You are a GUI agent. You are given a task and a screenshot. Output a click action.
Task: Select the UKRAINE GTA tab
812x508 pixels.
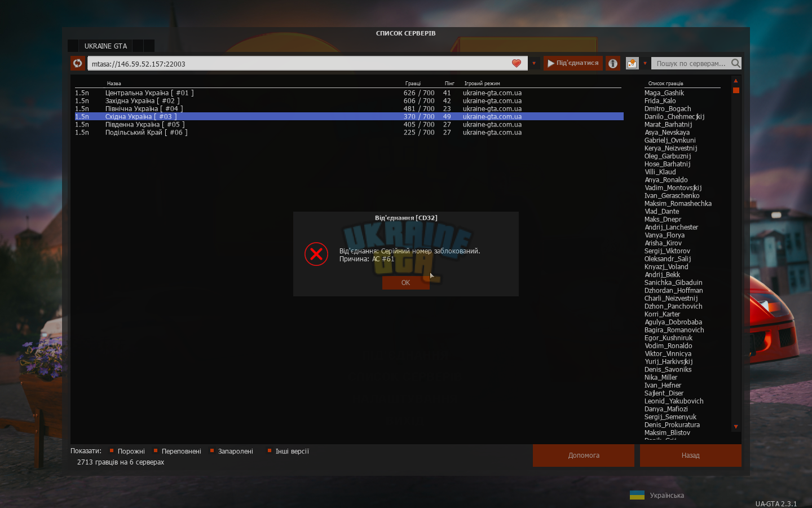[x=105, y=46]
